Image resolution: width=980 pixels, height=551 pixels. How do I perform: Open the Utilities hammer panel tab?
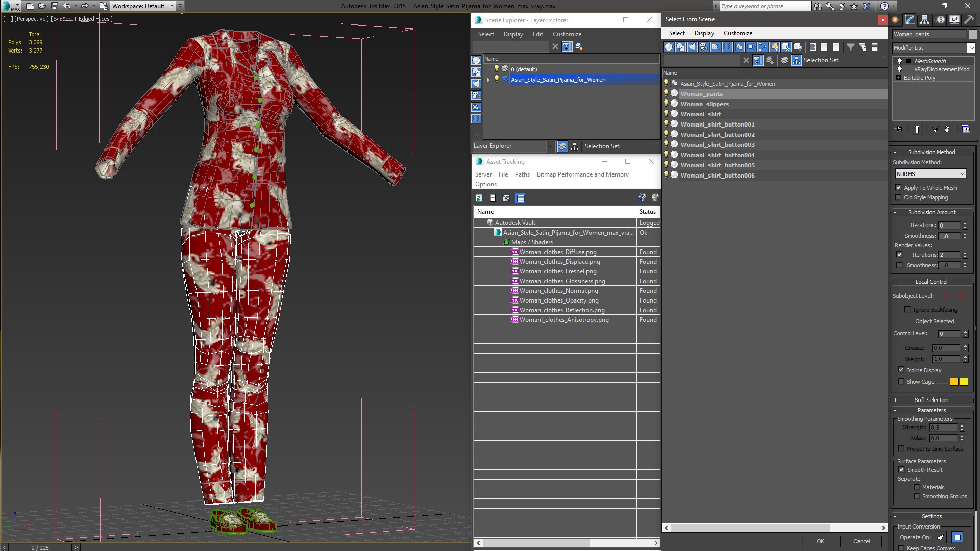pyautogui.click(x=968, y=20)
